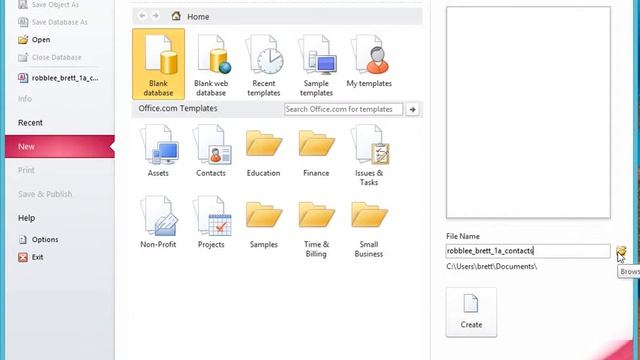Select the Issues & Tasks template
Screen dimensions: 640x360
369,155
